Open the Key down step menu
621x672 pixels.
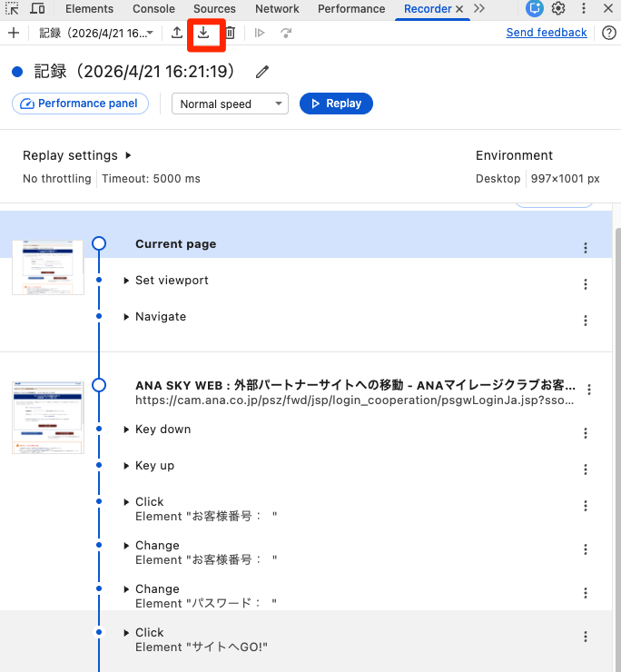[586, 433]
